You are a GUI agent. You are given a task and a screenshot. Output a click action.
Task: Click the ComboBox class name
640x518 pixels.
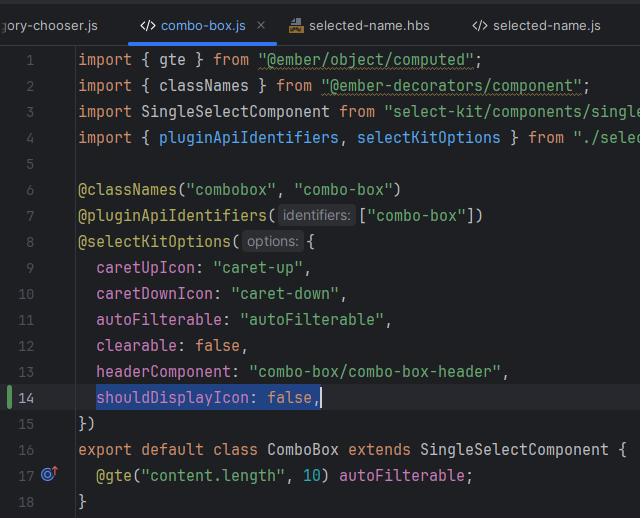click(x=303, y=450)
